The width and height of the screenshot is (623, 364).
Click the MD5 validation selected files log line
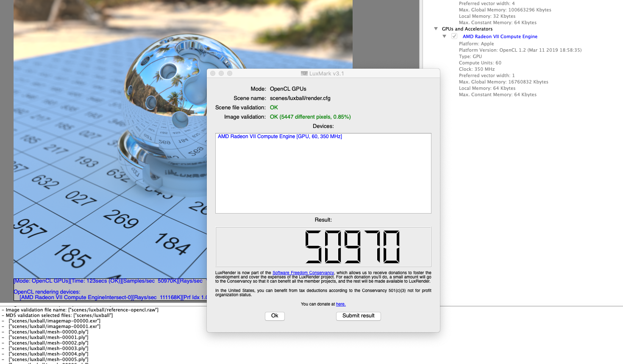[57, 315]
